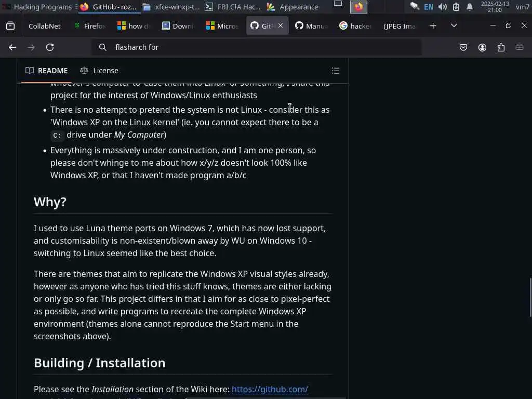This screenshot has width=532, height=399.
Task: Click the page vertical scrollbar thumb
Action: point(530,297)
